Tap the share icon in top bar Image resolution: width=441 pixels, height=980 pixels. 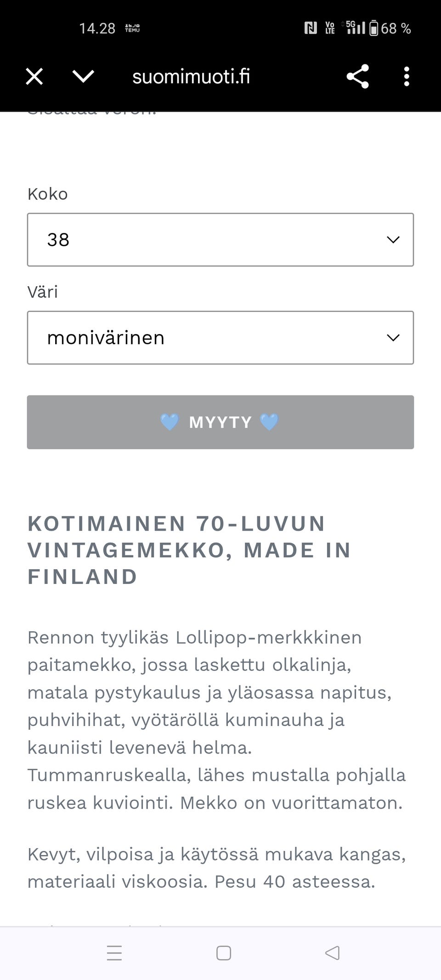tap(357, 76)
